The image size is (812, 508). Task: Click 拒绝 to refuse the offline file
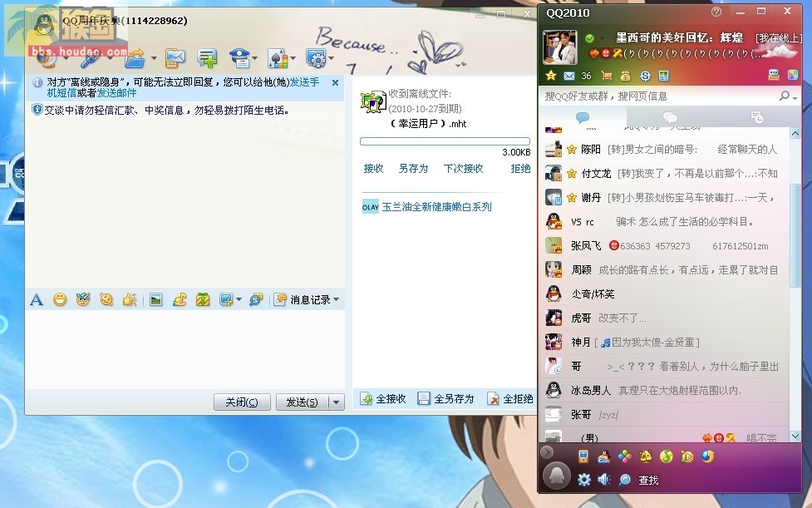(x=520, y=169)
